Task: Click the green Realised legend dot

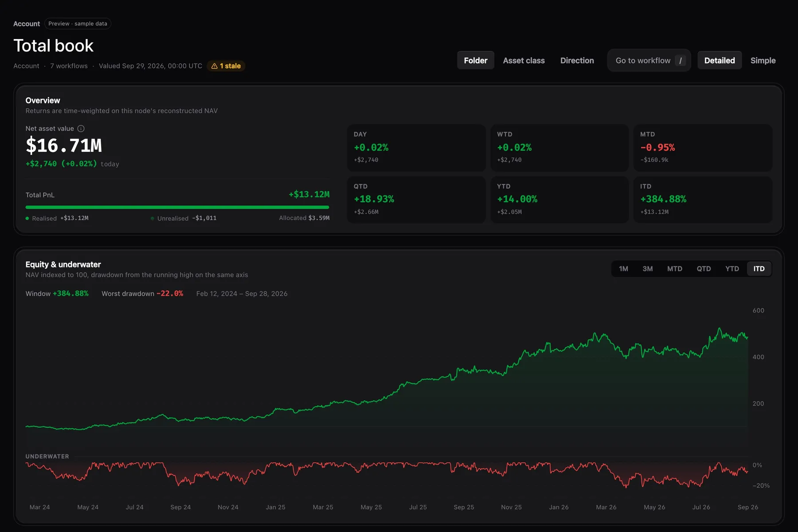Action: click(x=27, y=219)
